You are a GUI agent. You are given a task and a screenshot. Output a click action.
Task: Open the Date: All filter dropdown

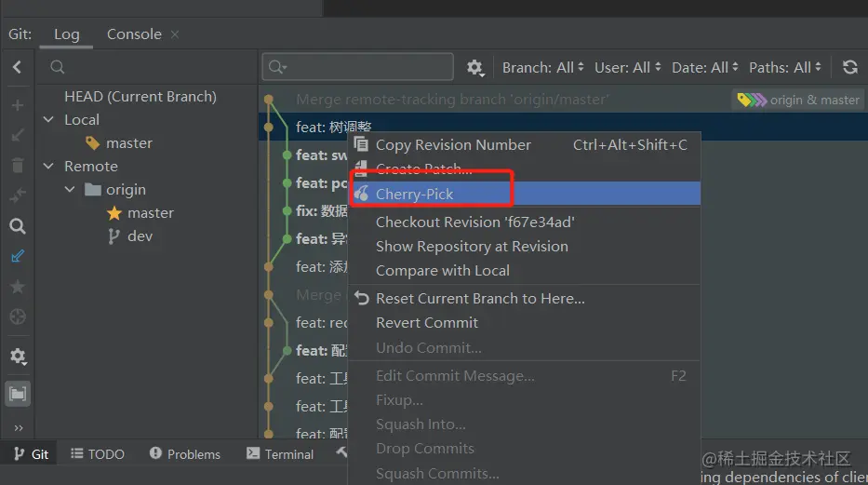point(704,68)
